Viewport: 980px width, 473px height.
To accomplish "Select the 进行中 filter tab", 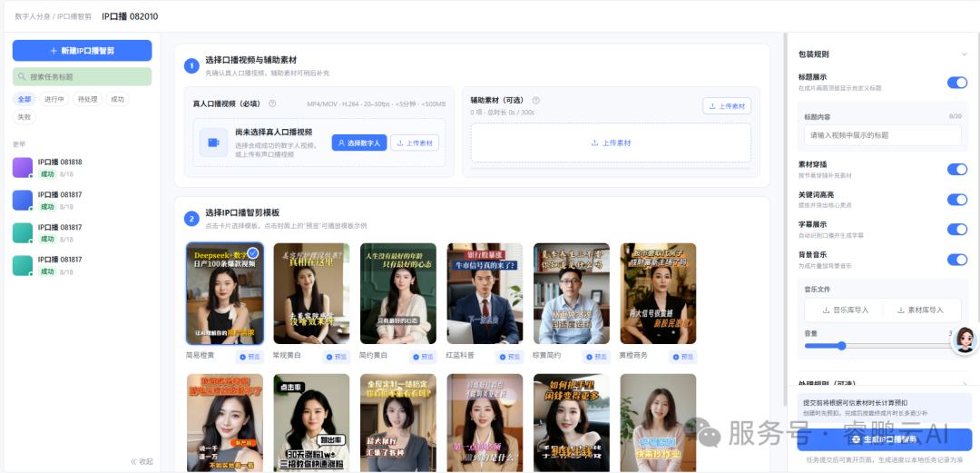I will coord(54,99).
